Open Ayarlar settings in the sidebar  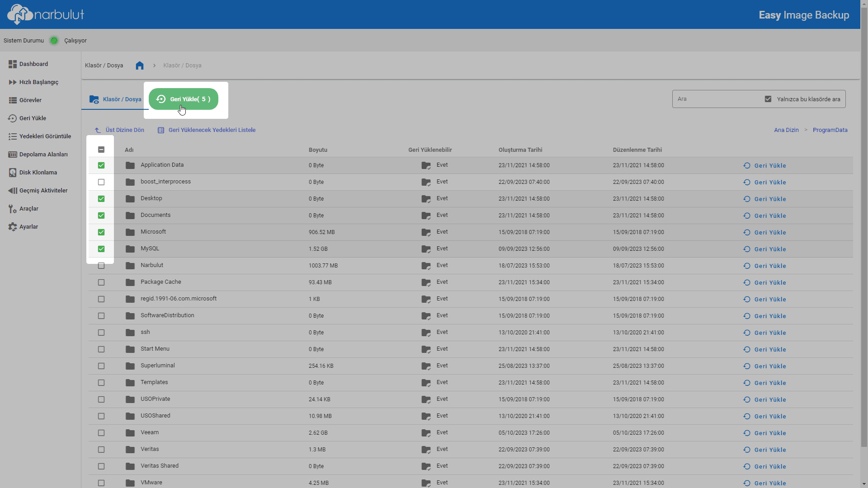[28, 227]
